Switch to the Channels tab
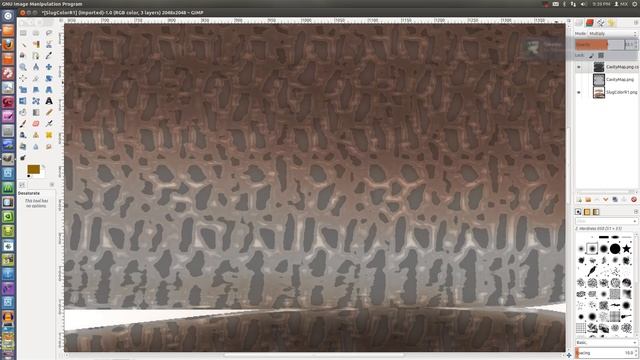The height and width of the screenshot is (360, 640). [x=590, y=23]
